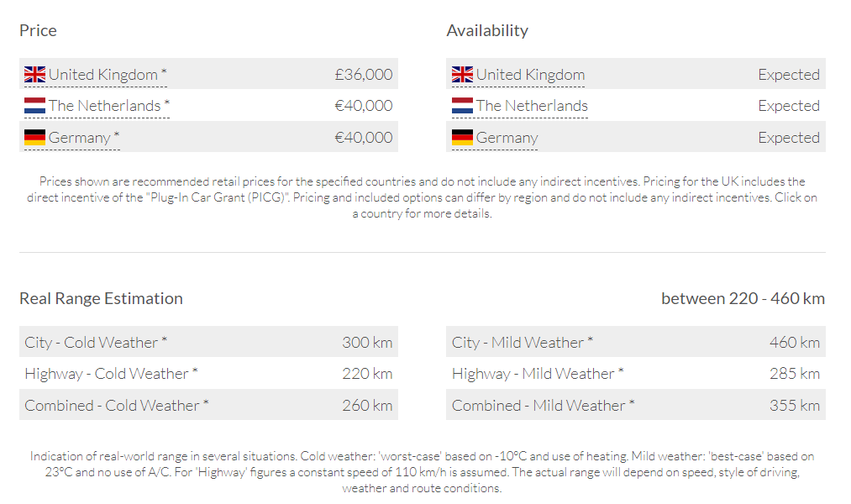Viewport: 851px width, 504px height.
Task: Click the Germany flag icon under Availability
Action: [463, 138]
